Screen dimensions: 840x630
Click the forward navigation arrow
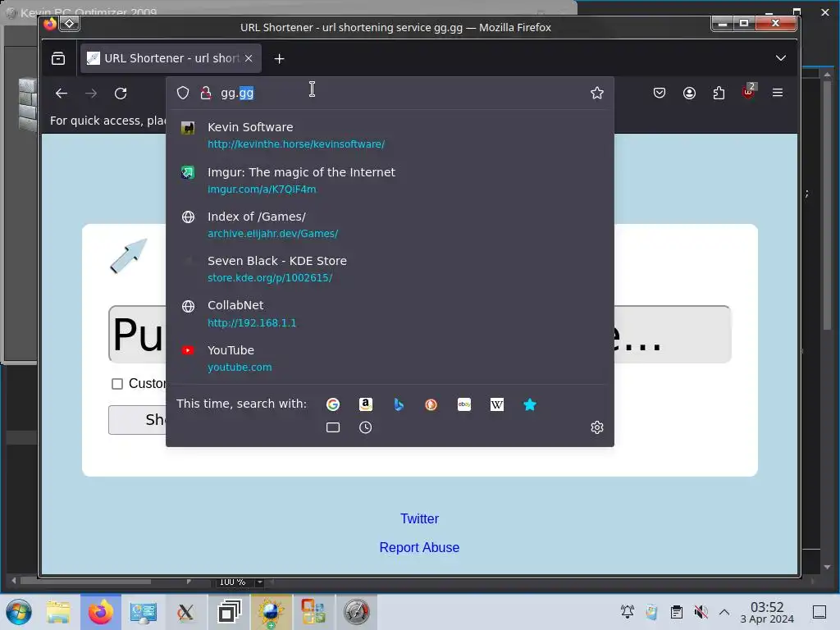coord(91,94)
